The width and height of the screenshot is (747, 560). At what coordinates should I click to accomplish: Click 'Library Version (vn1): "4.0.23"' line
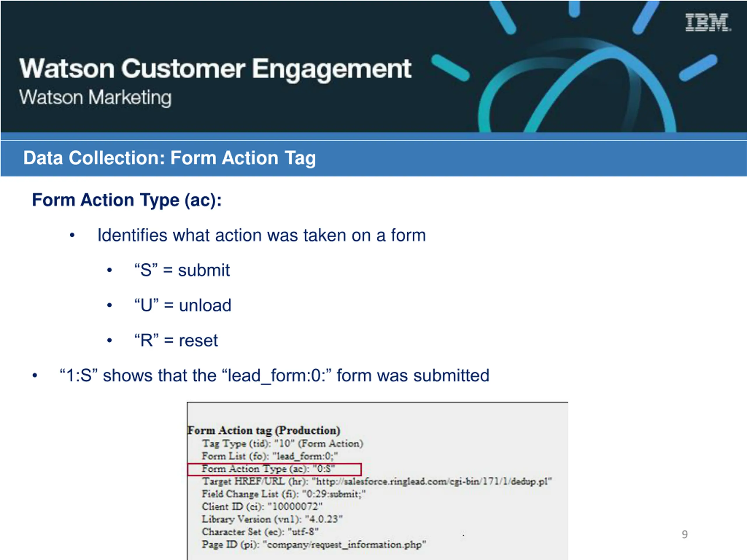click(272, 519)
